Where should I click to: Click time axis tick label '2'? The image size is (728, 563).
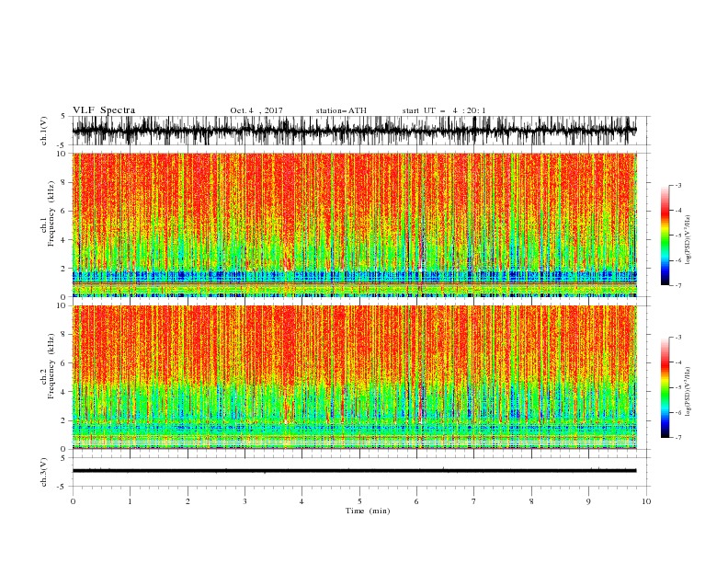pyautogui.click(x=188, y=501)
